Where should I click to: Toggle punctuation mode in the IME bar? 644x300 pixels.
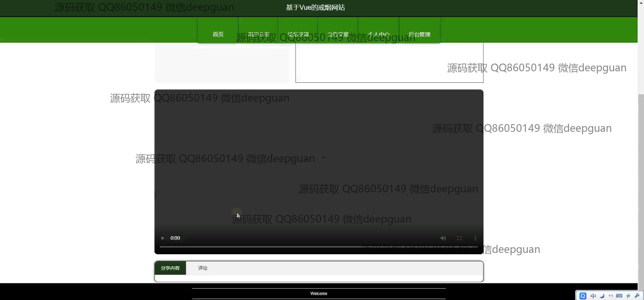tap(611, 296)
